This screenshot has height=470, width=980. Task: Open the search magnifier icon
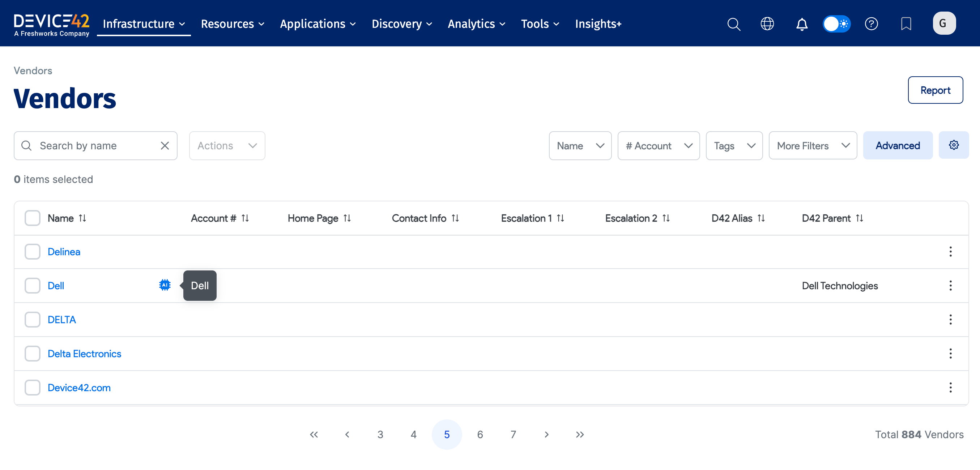[733, 23]
